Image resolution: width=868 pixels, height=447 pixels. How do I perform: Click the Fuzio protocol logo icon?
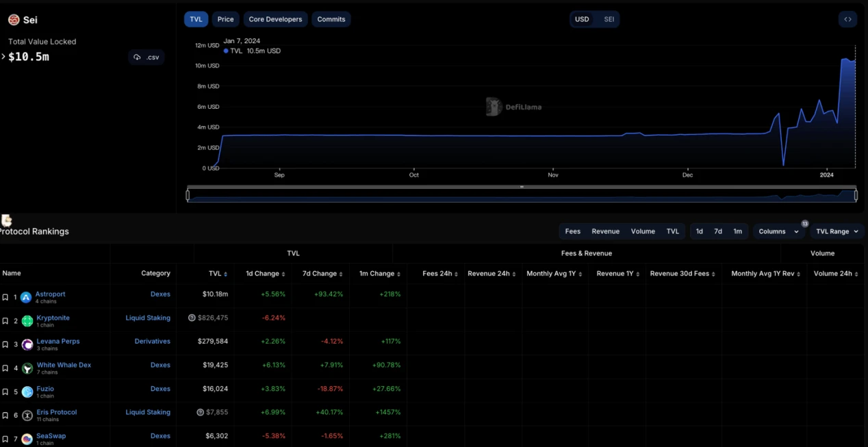[27, 392]
